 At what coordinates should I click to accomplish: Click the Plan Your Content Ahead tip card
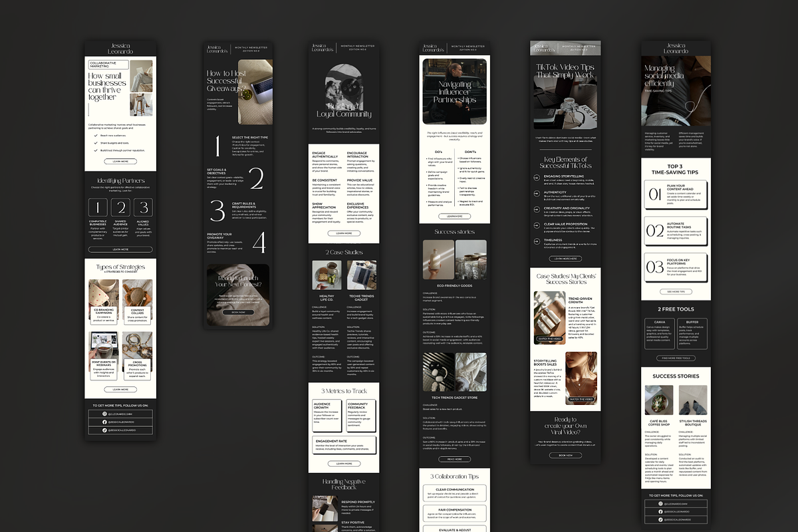(x=676, y=194)
